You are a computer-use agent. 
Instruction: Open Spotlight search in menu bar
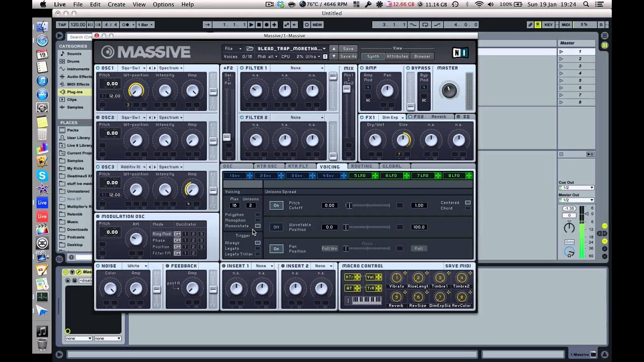click(x=586, y=5)
